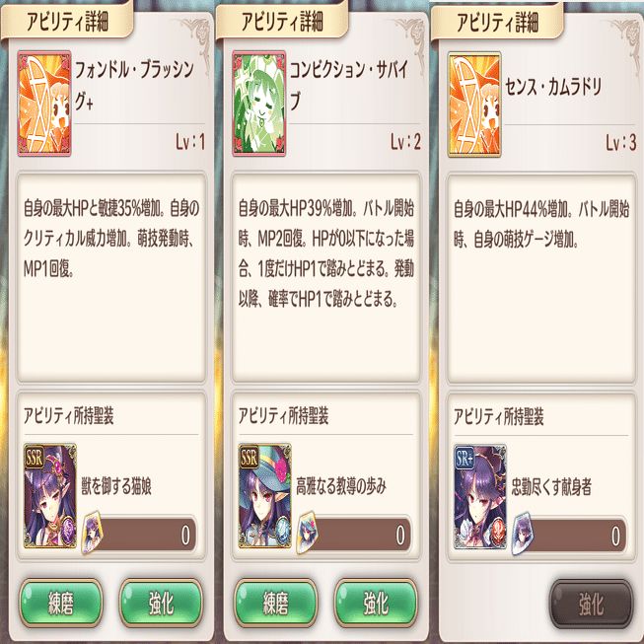This screenshot has height=644, width=644.
Task: Click 練磨 button under フォンドル・ブラッシング+
Action: 61,603
